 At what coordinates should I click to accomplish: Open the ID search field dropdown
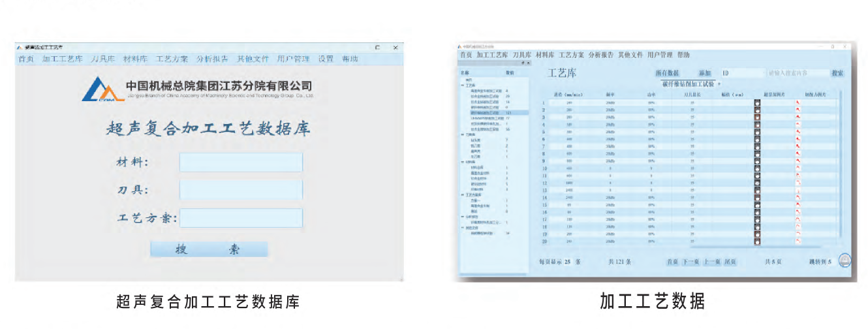tap(742, 73)
